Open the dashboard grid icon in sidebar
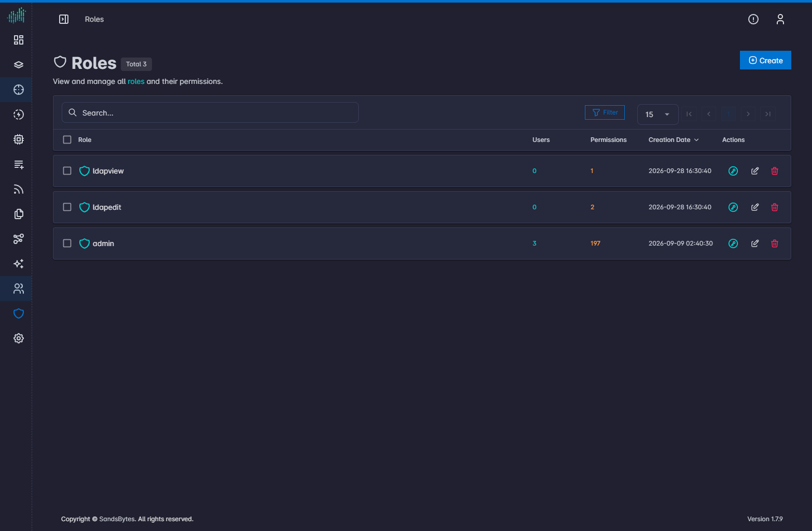Screen dimensions: 812x531 pos(19,40)
